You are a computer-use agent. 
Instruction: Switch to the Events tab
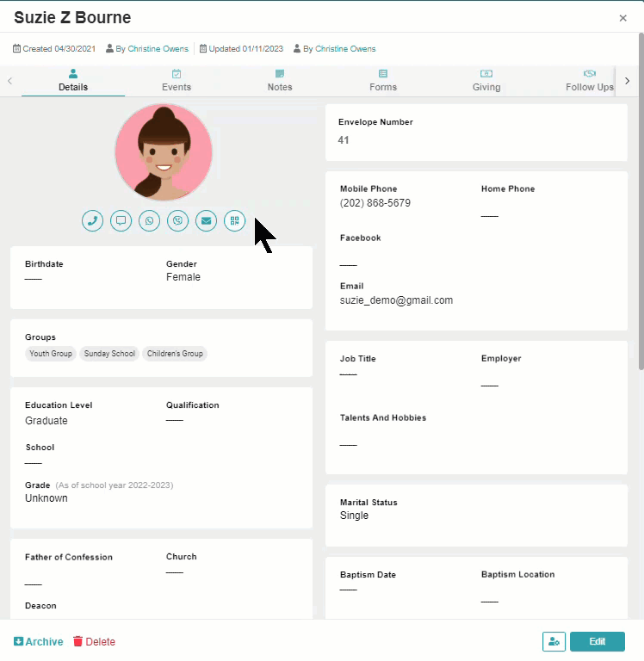176,81
